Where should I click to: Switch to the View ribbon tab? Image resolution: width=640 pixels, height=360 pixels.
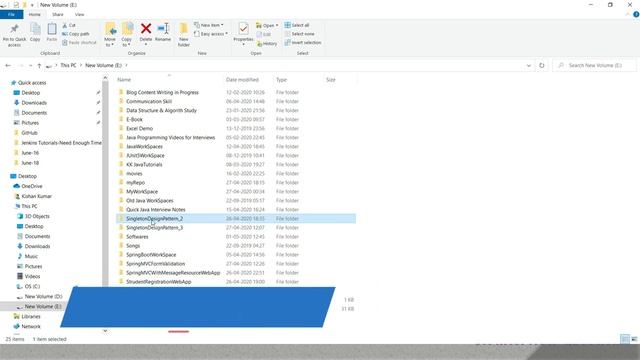click(80, 14)
